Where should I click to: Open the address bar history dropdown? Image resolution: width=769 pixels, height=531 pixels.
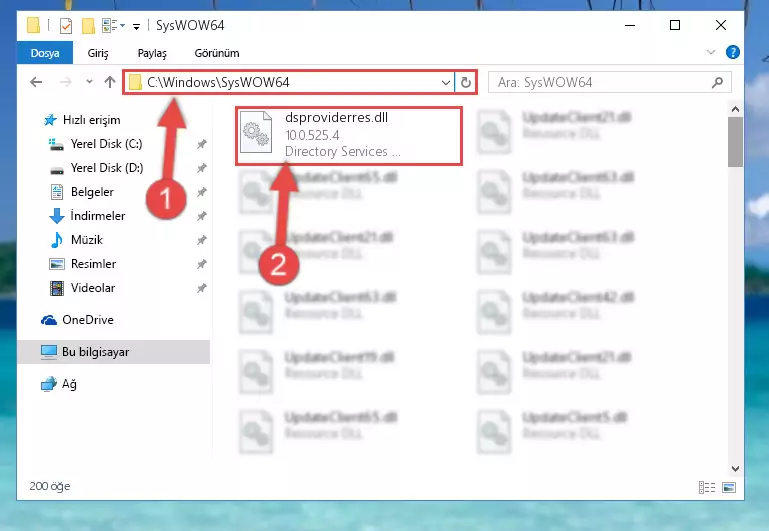coord(445,82)
